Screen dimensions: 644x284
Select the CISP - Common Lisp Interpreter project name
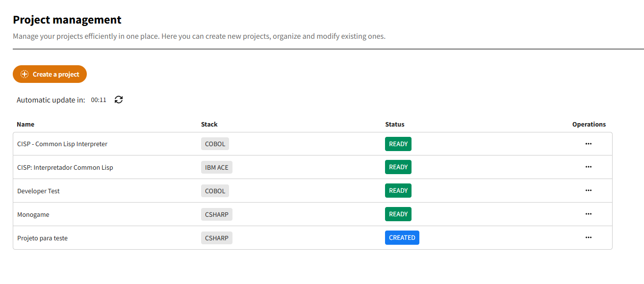click(x=62, y=144)
